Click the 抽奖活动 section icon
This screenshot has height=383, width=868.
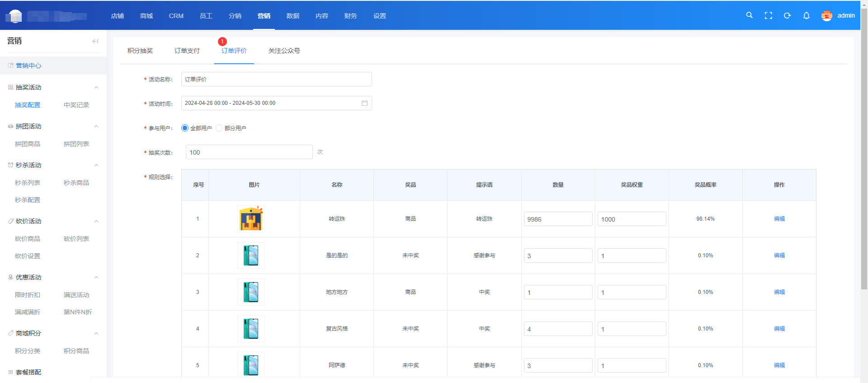click(10, 87)
